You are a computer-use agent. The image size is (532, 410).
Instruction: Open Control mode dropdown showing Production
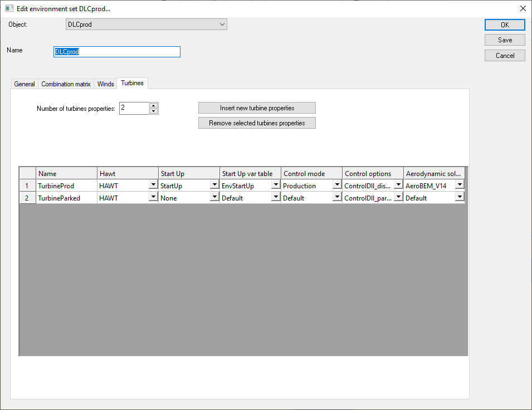point(337,186)
